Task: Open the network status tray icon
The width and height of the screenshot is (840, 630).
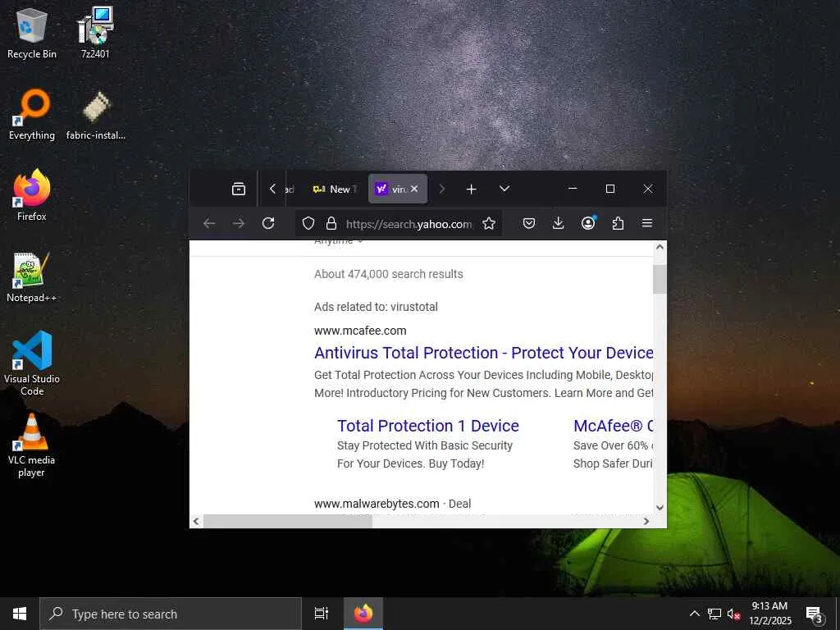Action: coord(714,614)
